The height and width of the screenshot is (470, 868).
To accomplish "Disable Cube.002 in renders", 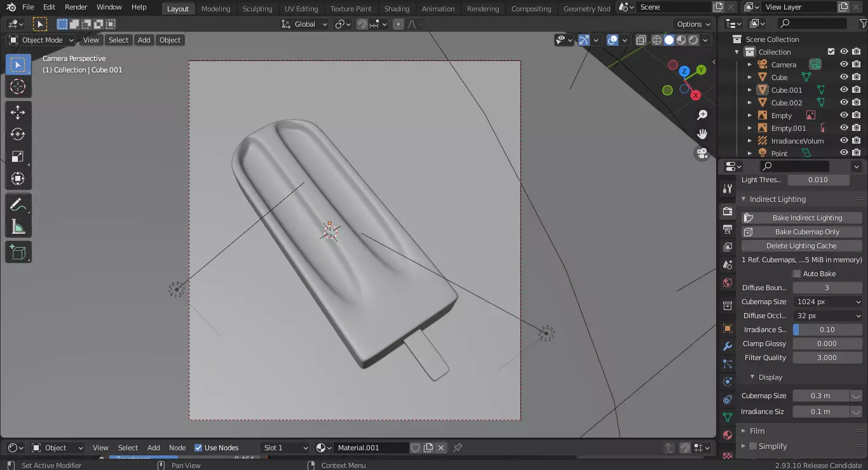I will (857, 102).
